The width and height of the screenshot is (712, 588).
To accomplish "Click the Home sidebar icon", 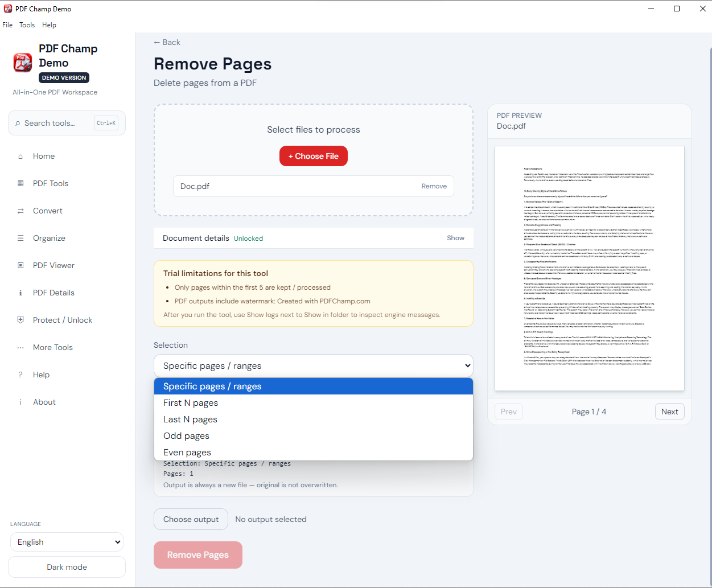I will 20,157.
